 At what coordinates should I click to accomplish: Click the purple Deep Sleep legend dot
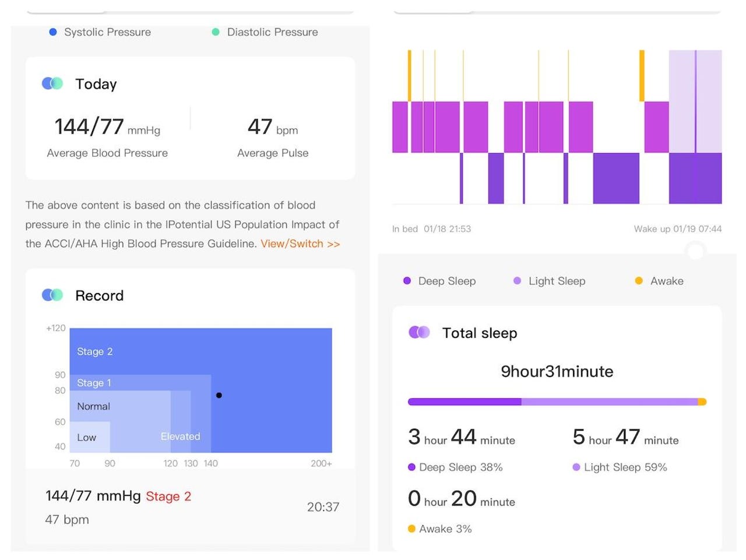click(407, 281)
